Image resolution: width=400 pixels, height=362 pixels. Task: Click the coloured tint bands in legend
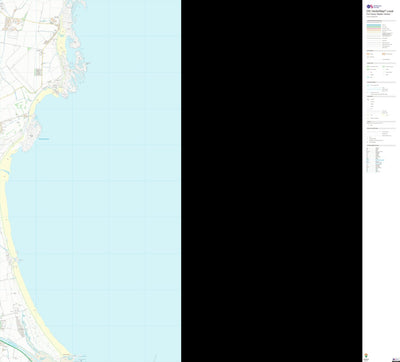[x=374, y=28]
